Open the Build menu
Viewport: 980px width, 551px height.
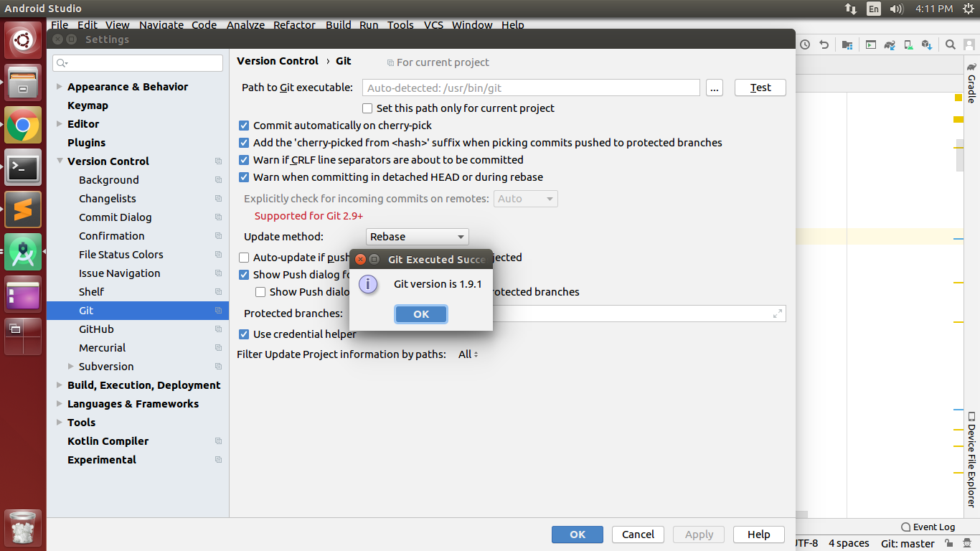tap(338, 25)
